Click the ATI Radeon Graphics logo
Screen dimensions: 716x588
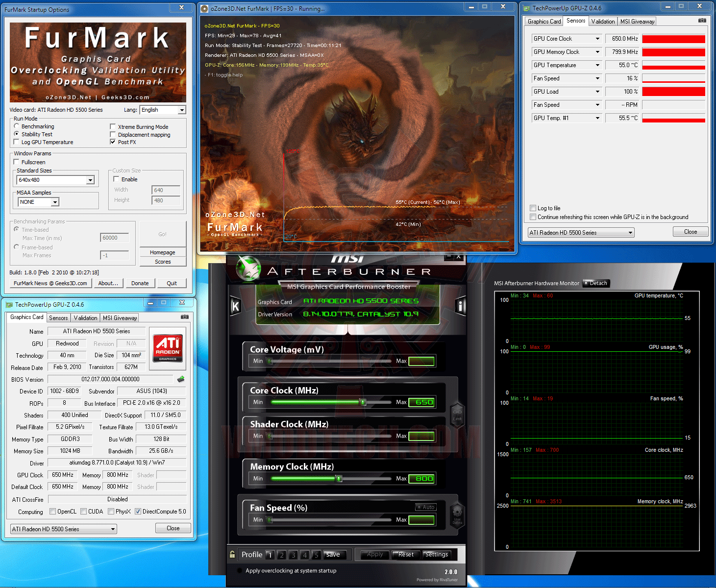[168, 348]
